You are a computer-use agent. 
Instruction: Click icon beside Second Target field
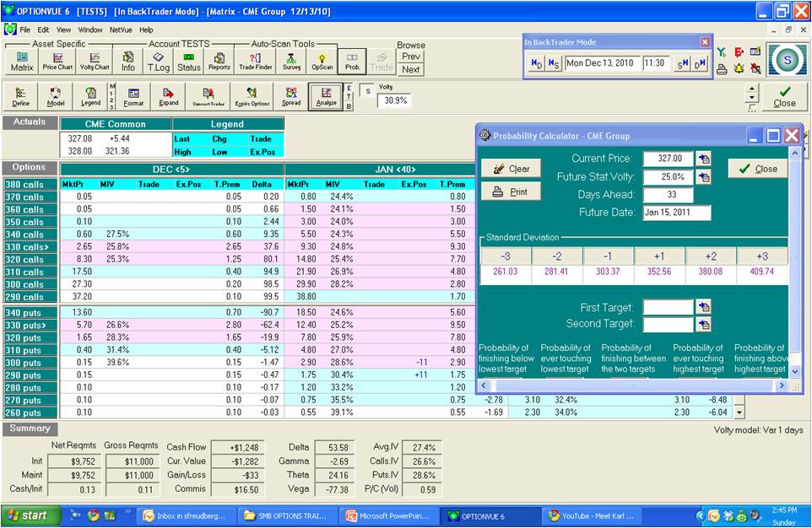coord(704,325)
